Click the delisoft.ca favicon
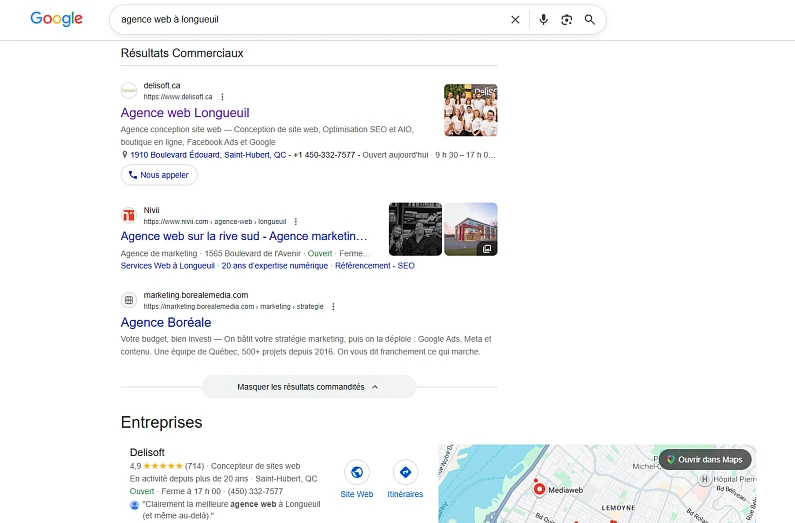Screen dimensions: 795x523 pyautogui.click(x=129, y=91)
